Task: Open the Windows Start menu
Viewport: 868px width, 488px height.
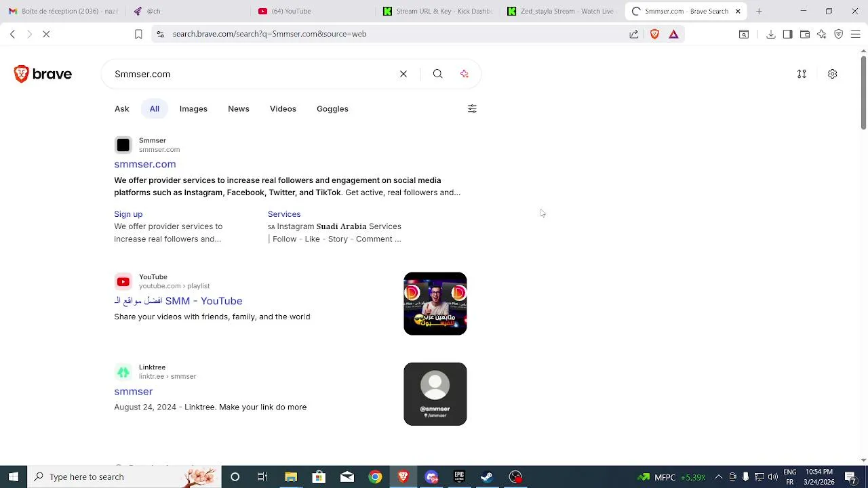Action: (x=14, y=476)
